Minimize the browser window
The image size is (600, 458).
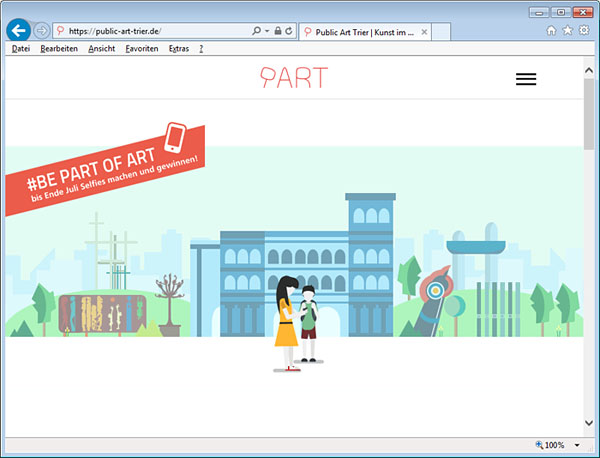coord(539,13)
